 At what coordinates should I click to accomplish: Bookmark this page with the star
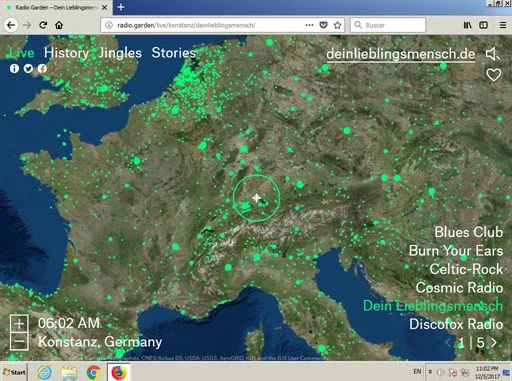coord(338,25)
